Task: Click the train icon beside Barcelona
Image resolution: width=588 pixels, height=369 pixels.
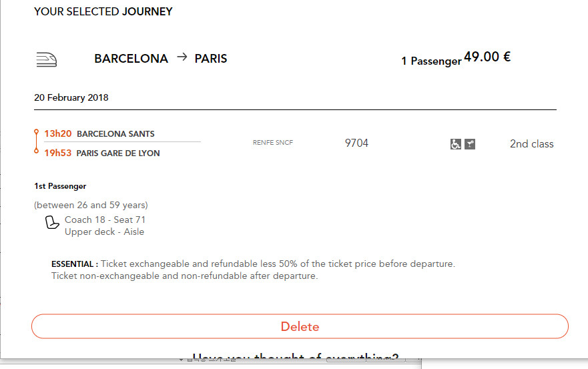Action: pos(46,59)
